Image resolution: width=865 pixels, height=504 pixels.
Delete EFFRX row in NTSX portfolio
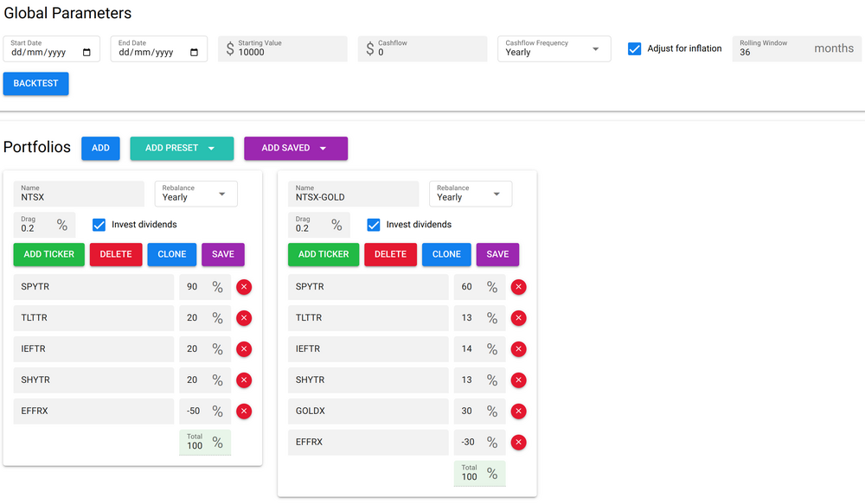point(244,411)
